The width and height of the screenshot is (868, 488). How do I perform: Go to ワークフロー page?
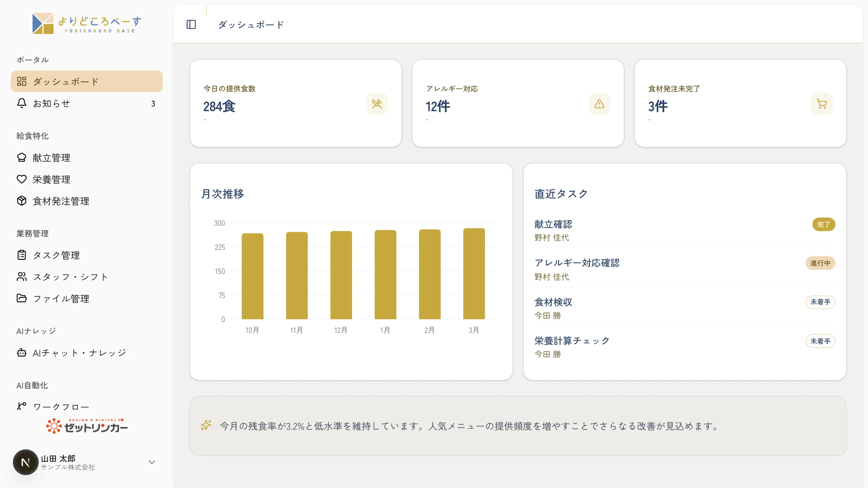(x=87, y=406)
